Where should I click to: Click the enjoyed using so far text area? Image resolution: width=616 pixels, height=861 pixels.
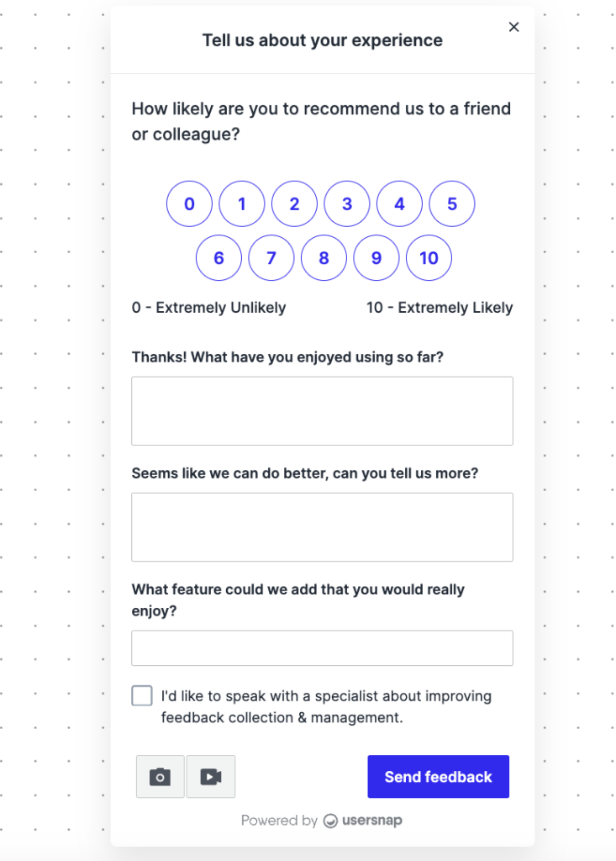click(322, 410)
